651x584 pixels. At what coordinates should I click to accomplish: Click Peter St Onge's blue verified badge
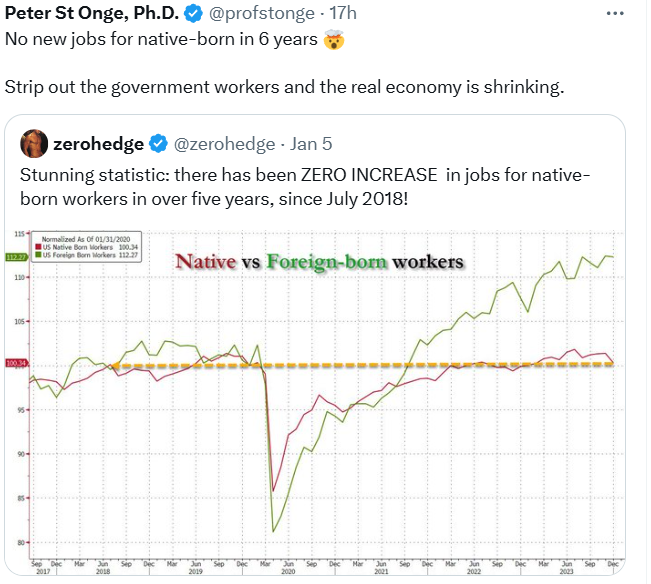[192, 15]
